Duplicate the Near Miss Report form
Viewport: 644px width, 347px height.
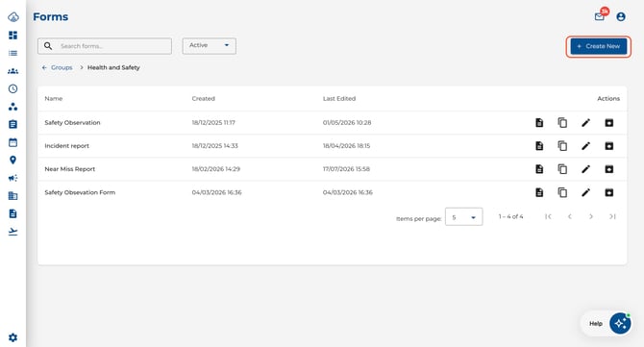pos(562,169)
